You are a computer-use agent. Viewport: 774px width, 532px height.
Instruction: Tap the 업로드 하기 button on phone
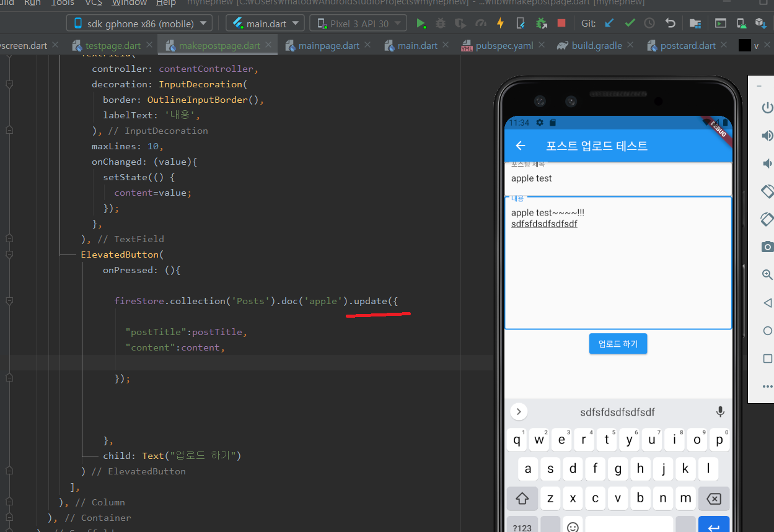pyautogui.click(x=618, y=344)
